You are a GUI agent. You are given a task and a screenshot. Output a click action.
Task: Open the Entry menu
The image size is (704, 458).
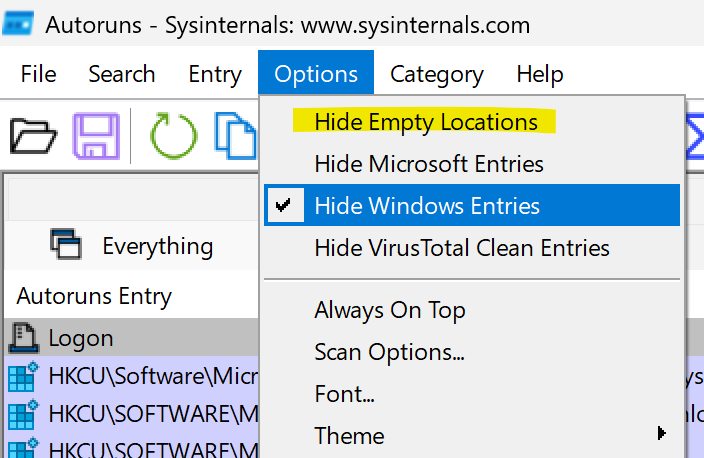tap(215, 74)
